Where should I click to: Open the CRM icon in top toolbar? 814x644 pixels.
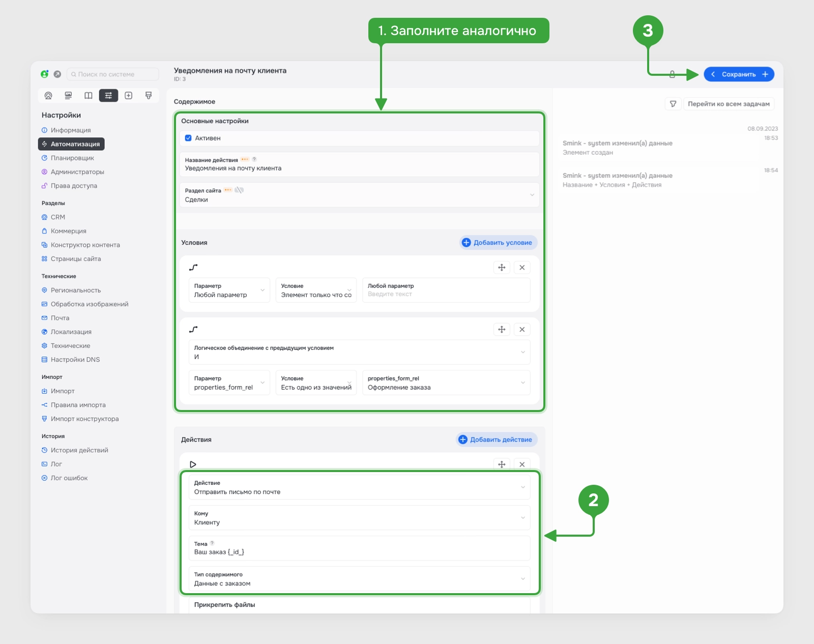(x=48, y=96)
